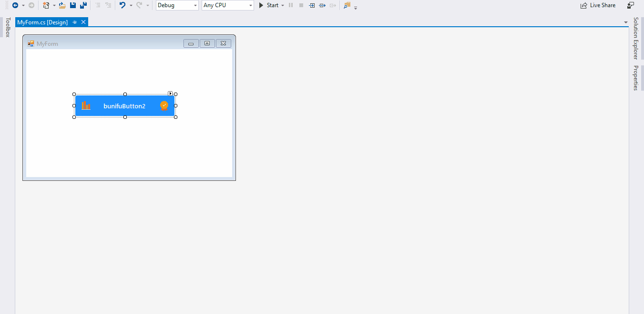Click the Find in Files toolbar icon
The image size is (644, 314).
click(x=347, y=5)
